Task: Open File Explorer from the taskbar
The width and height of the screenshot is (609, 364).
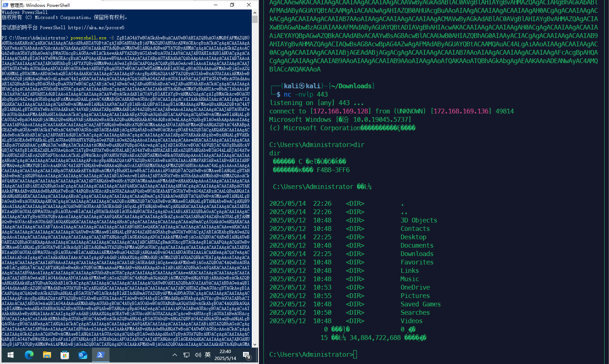Action: coord(47,355)
